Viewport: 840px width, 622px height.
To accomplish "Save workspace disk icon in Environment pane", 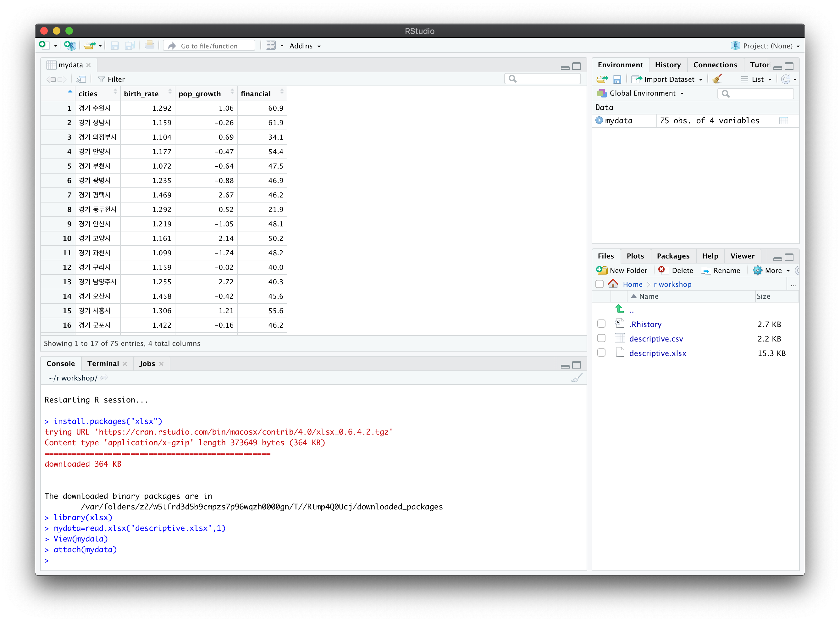I will click(617, 79).
